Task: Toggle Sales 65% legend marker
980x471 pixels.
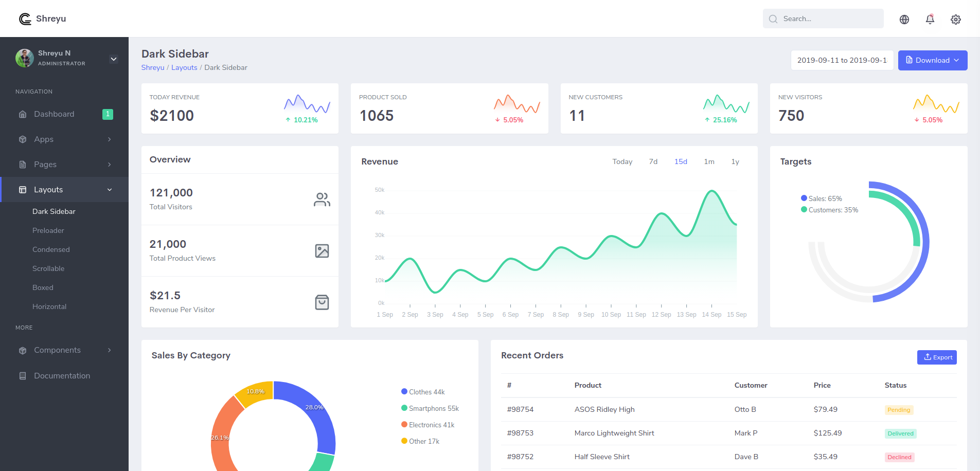Action: point(804,198)
